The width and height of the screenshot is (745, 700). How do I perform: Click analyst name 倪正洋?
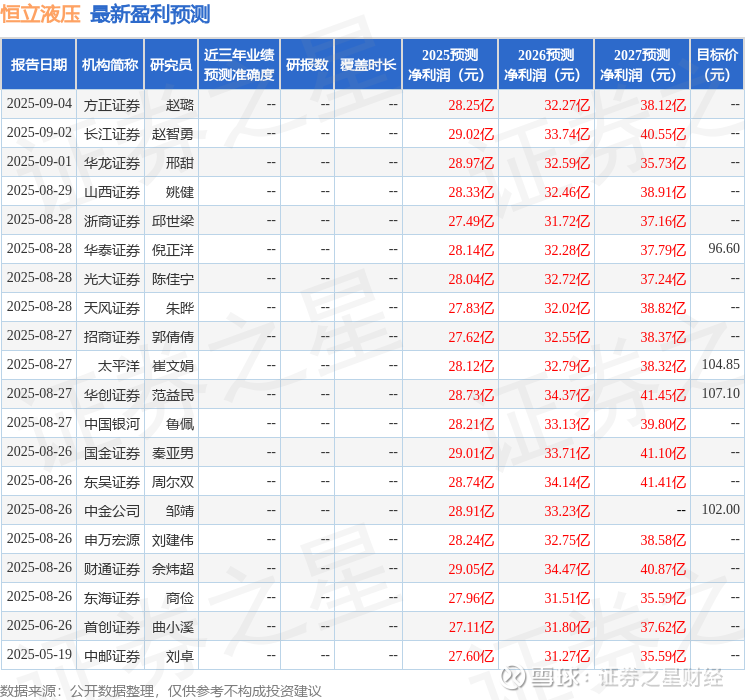click(172, 250)
